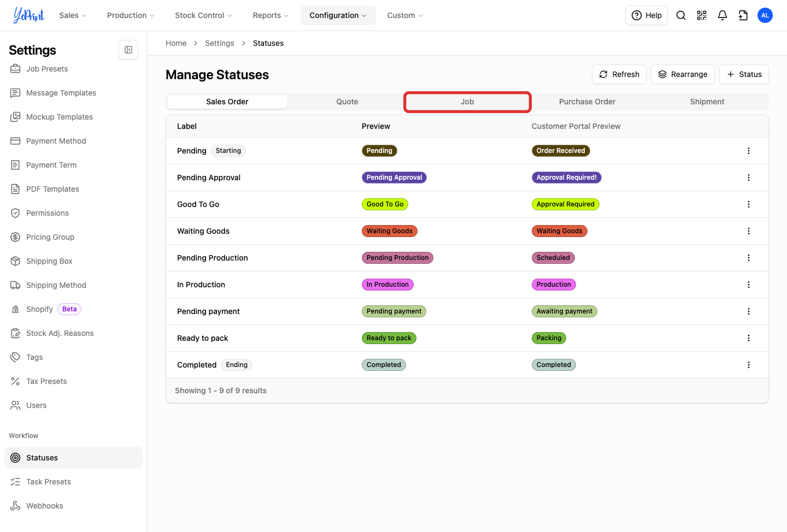787x532 pixels.
Task: Open row actions for Pending payment
Action: [x=749, y=311]
